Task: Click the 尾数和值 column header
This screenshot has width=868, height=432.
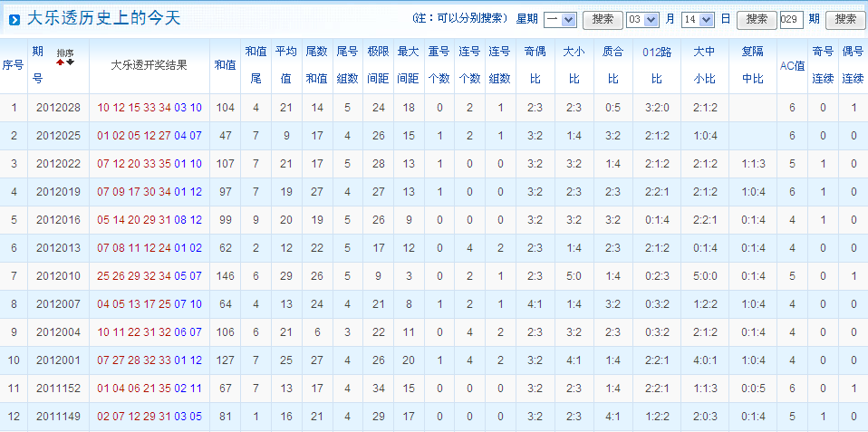Action: click(316, 65)
